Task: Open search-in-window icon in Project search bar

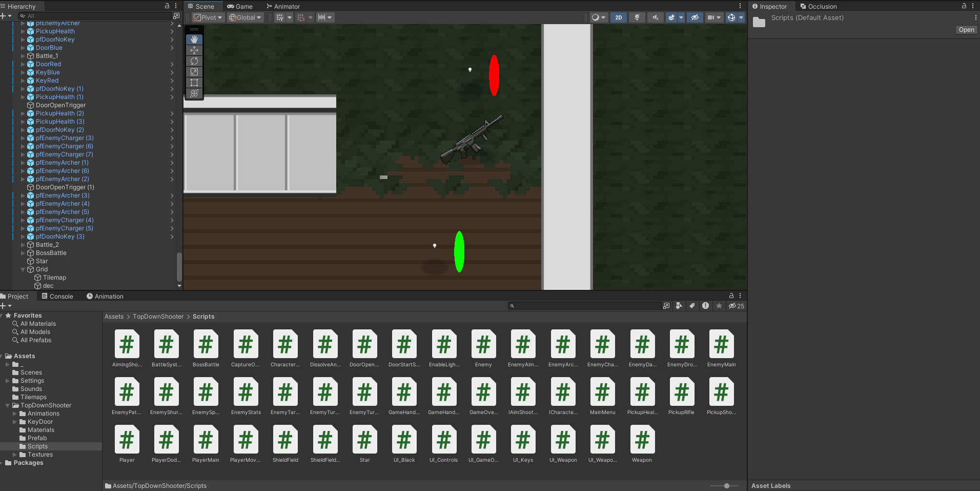Action: point(666,306)
